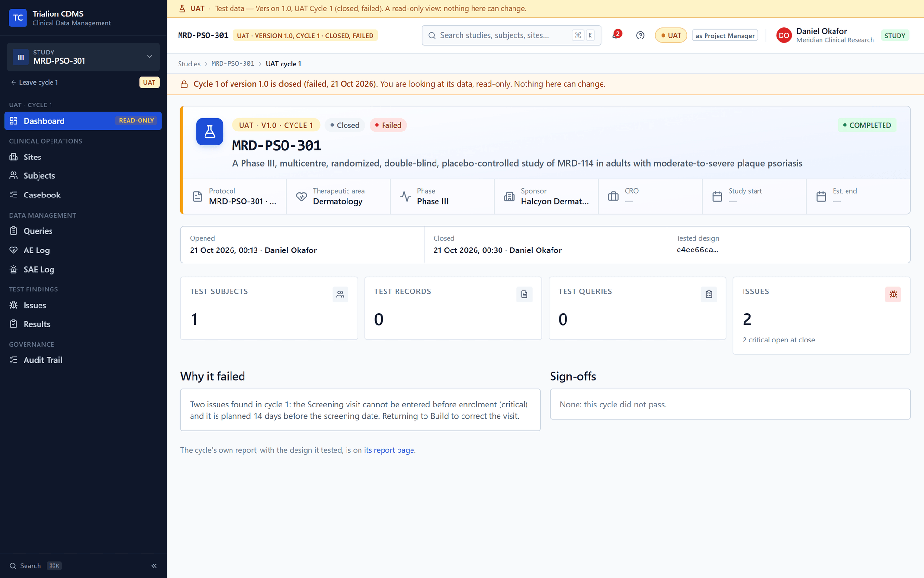Open Dashboard in sidebar
Viewport: 924px width, 578px height.
[83, 121]
